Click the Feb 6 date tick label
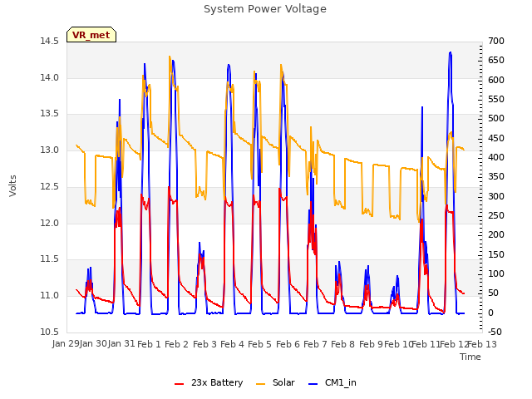This screenshot has width=532, height=399. click(x=288, y=344)
